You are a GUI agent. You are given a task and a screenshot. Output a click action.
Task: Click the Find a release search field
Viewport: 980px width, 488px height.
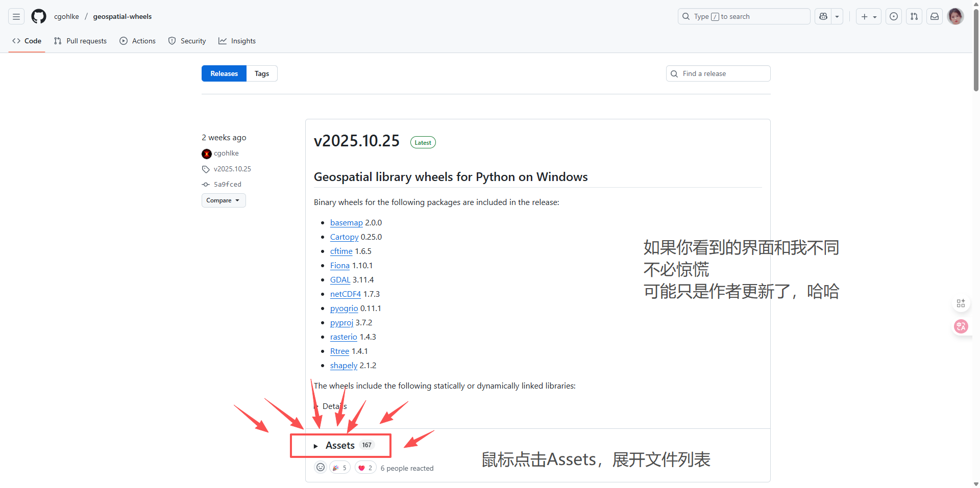tap(718, 73)
